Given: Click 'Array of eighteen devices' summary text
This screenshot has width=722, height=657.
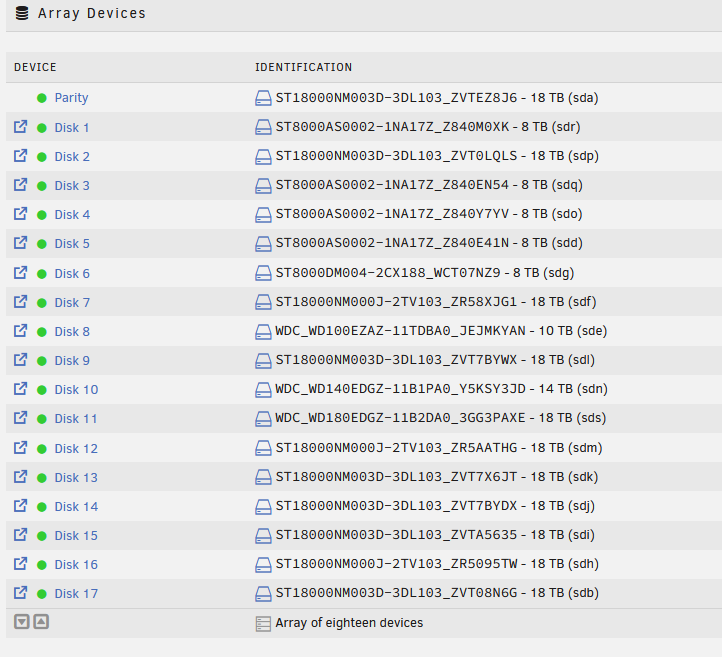Looking at the screenshot, I should click(349, 622).
